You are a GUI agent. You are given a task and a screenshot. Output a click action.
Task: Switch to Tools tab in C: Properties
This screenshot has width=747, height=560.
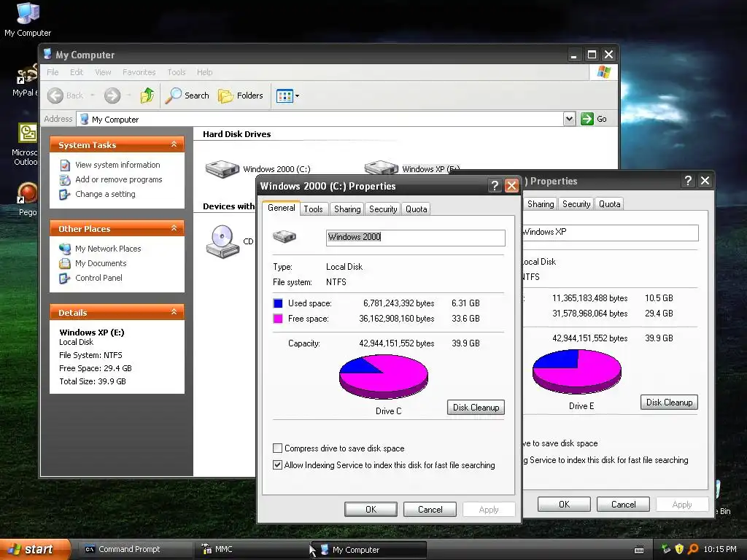(x=313, y=209)
